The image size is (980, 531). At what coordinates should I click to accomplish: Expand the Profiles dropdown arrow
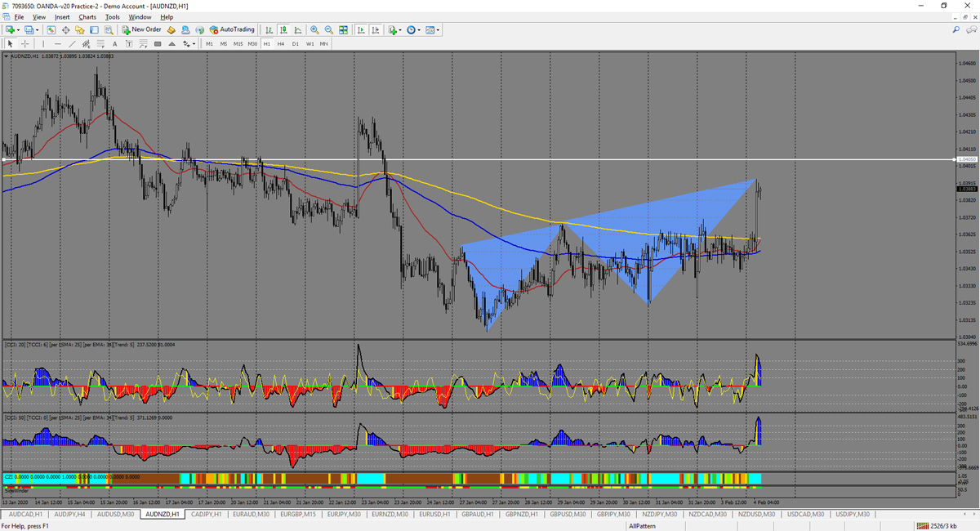tap(38, 30)
